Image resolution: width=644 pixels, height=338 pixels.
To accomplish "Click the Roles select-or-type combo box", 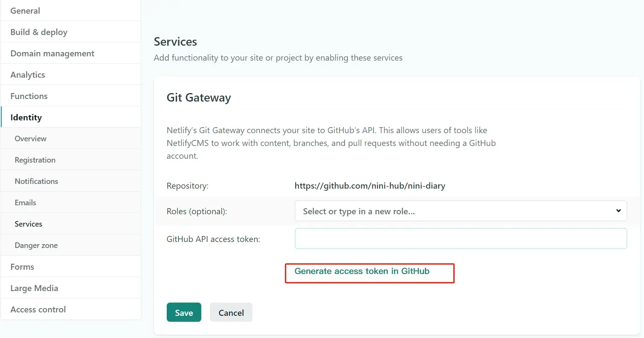I will point(461,211).
